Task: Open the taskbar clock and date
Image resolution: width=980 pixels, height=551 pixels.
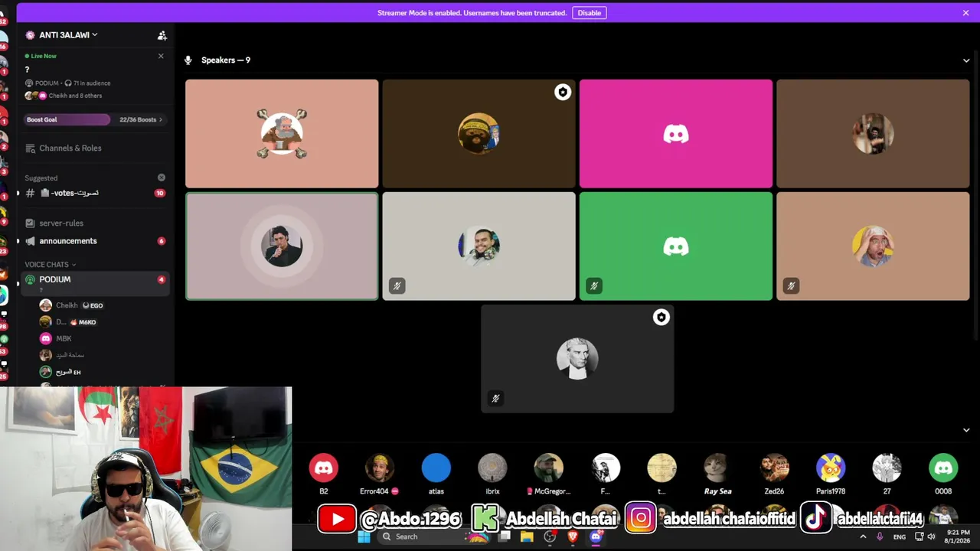Action: 958,536
